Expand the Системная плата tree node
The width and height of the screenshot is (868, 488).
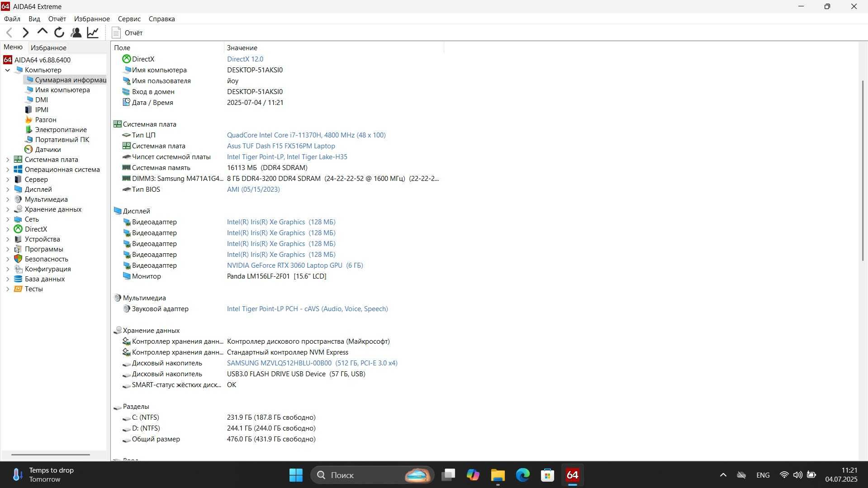click(x=8, y=160)
